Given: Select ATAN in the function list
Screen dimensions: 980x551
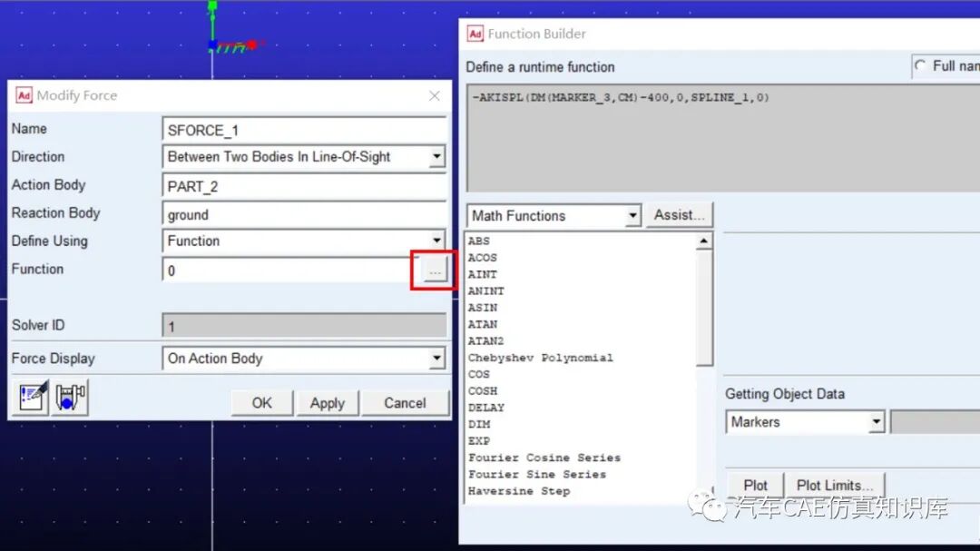Looking at the screenshot, I should [483, 324].
